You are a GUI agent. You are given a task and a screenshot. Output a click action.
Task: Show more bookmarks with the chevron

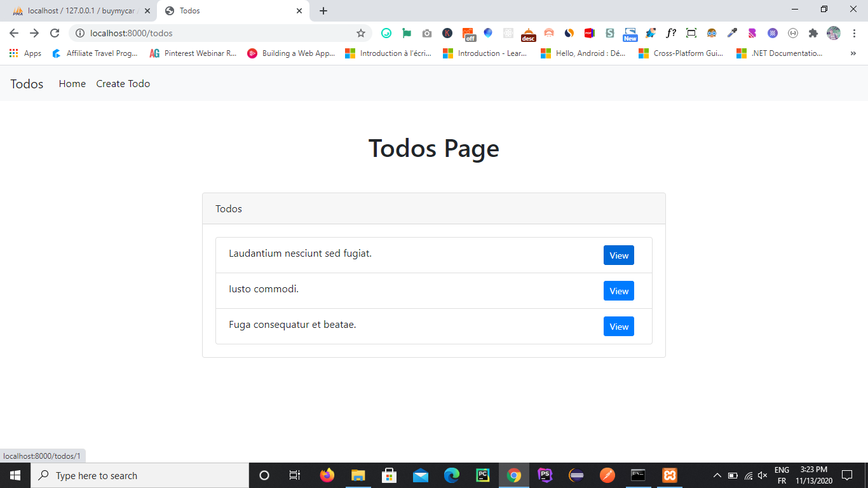[x=853, y=53]
